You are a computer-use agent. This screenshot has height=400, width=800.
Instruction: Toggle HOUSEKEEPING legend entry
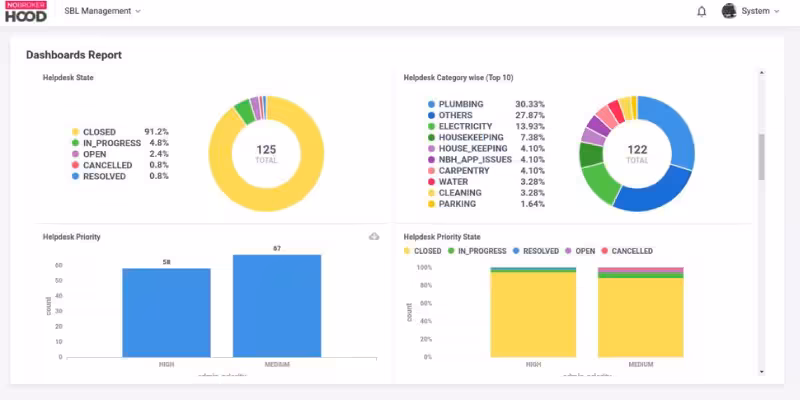click(x=466, y=138)
